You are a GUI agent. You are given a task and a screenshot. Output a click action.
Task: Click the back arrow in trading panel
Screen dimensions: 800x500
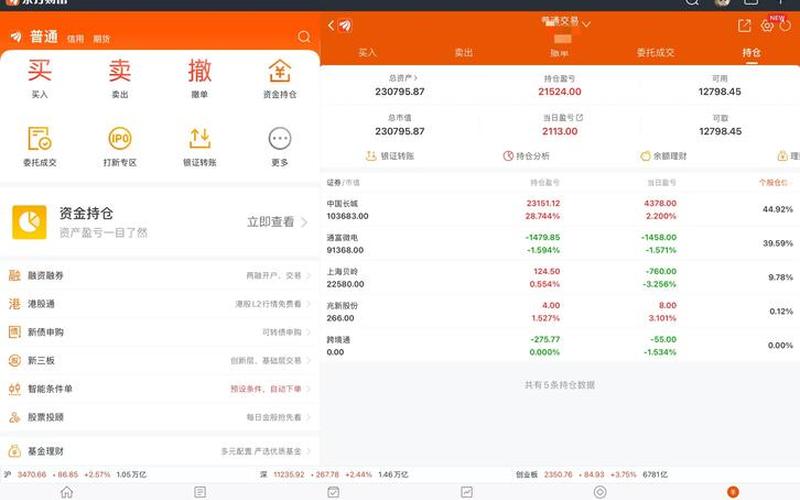point(331,26)
